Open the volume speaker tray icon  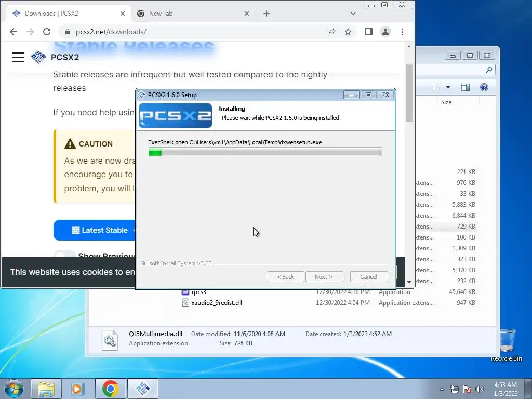(x=479, y=389)
